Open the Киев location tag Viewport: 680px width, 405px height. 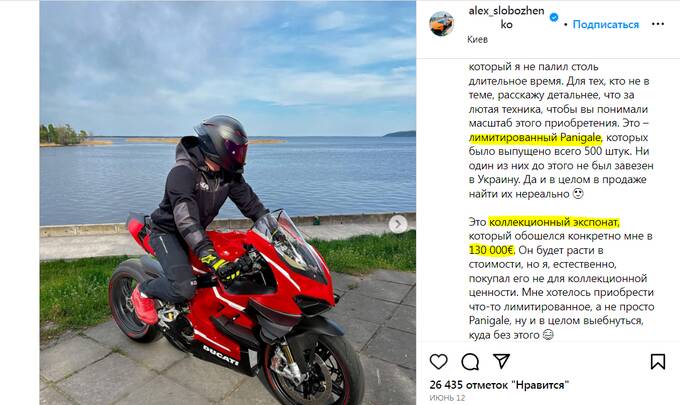[x=477, y=39]
